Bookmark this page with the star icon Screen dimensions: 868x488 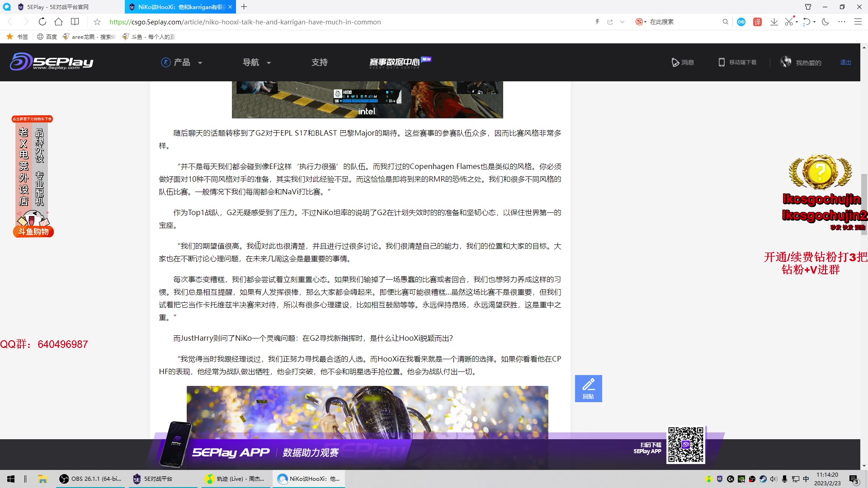tap(97, 22)
